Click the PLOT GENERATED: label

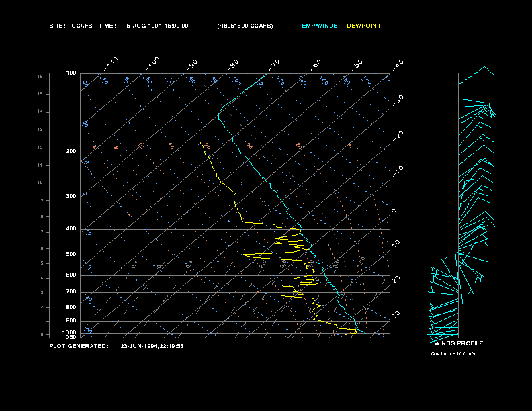(79, 346)
